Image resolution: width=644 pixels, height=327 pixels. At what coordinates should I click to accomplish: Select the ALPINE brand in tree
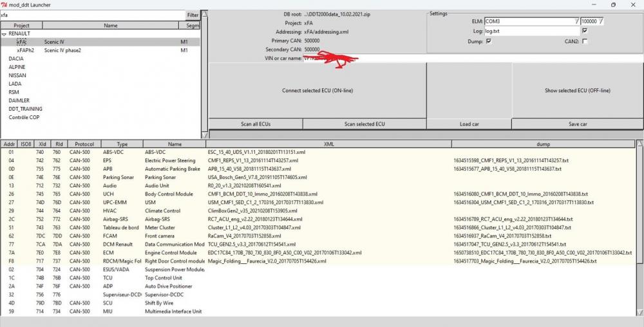pos(17,67)
